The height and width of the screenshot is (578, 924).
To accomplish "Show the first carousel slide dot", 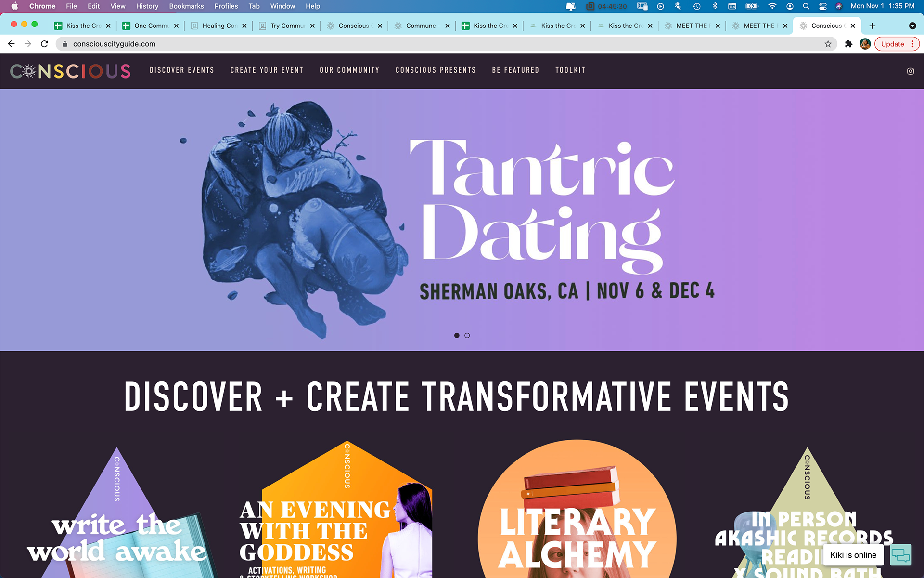I will (457, 335).
